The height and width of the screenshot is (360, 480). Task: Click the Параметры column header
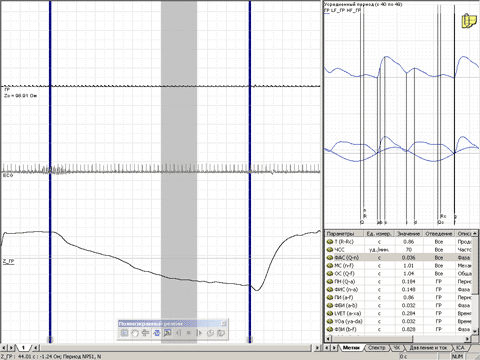344,234
